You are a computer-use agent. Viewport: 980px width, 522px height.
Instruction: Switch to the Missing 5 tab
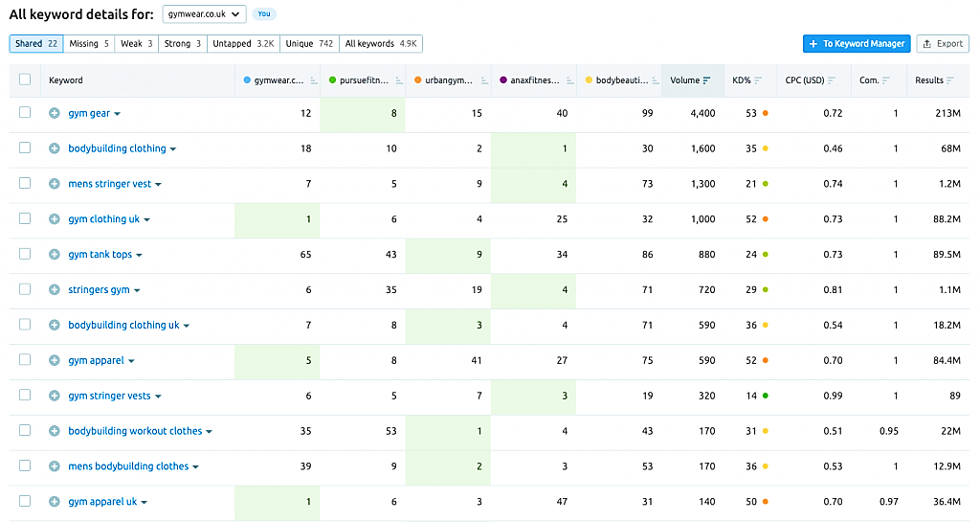(89, 44)
